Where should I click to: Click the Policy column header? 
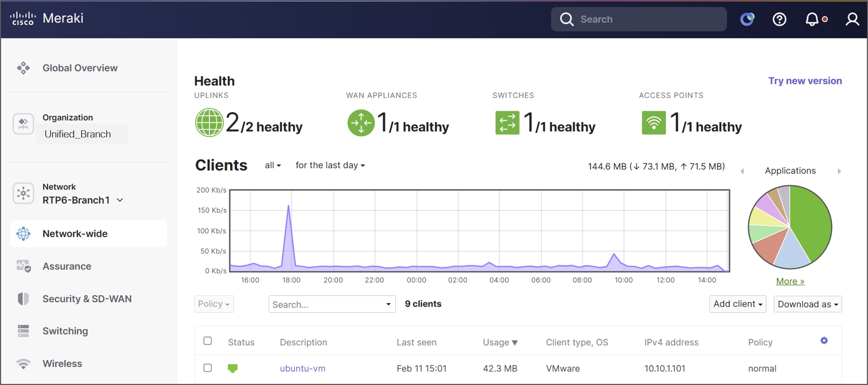[760, 342]
